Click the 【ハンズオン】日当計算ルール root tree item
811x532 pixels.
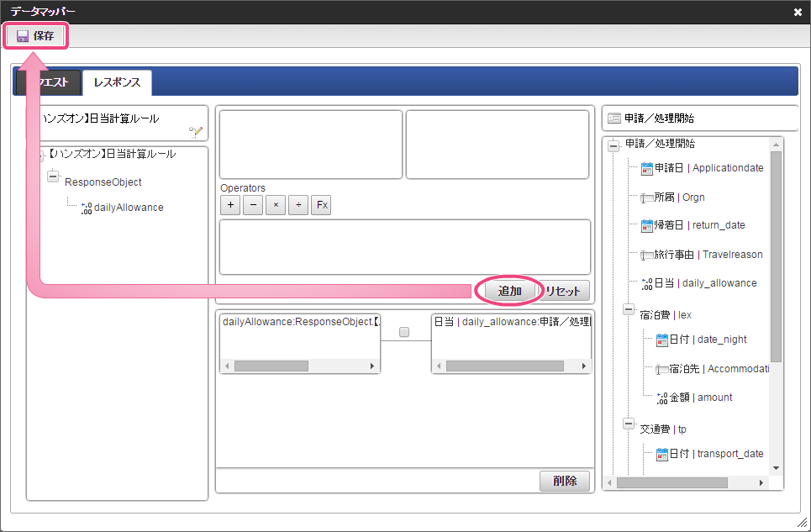point(113,154)
